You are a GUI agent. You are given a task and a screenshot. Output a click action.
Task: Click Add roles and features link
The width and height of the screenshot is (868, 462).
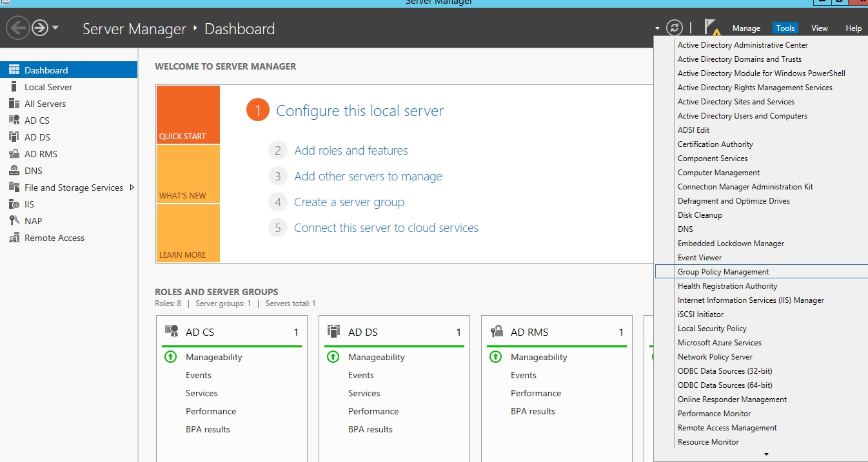click(x=351, y=151)
